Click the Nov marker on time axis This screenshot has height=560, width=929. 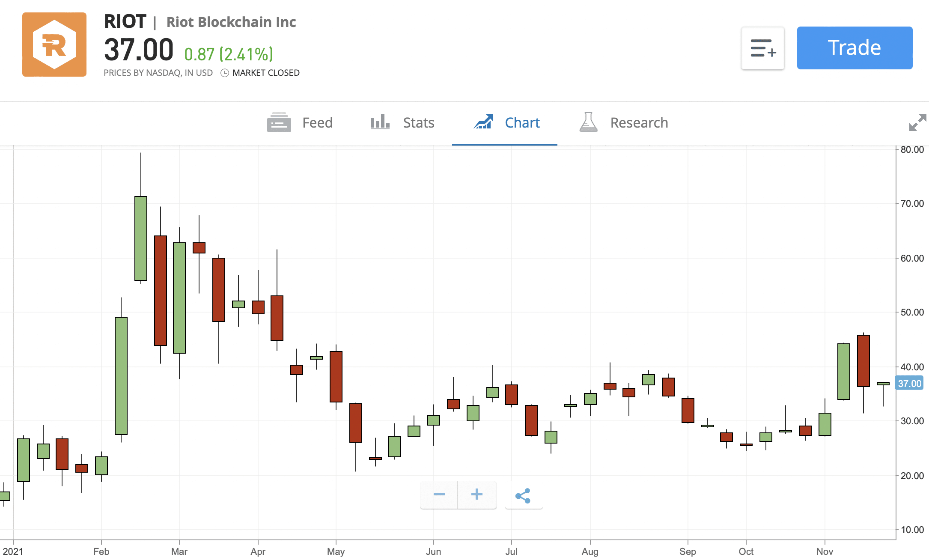[825, 551]
